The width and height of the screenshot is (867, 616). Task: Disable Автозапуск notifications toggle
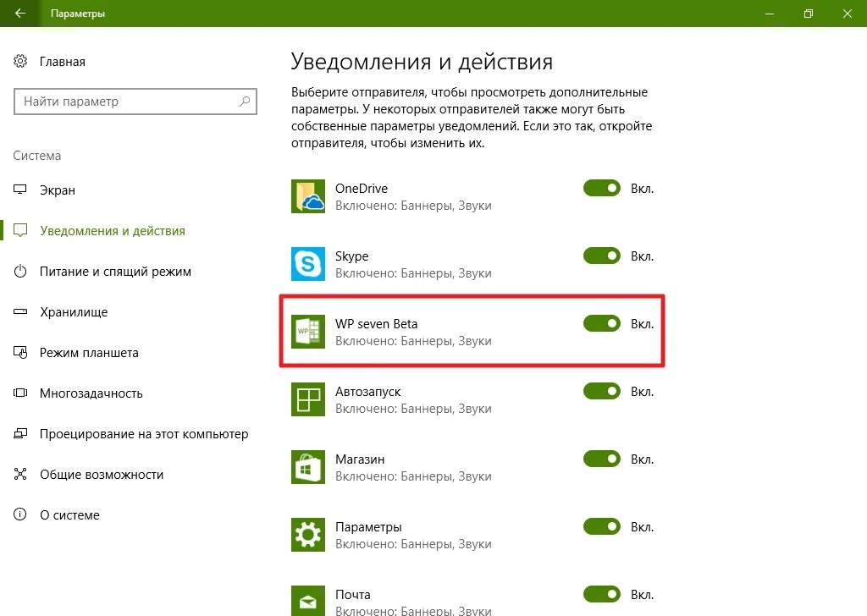click(x=602, y=391)
